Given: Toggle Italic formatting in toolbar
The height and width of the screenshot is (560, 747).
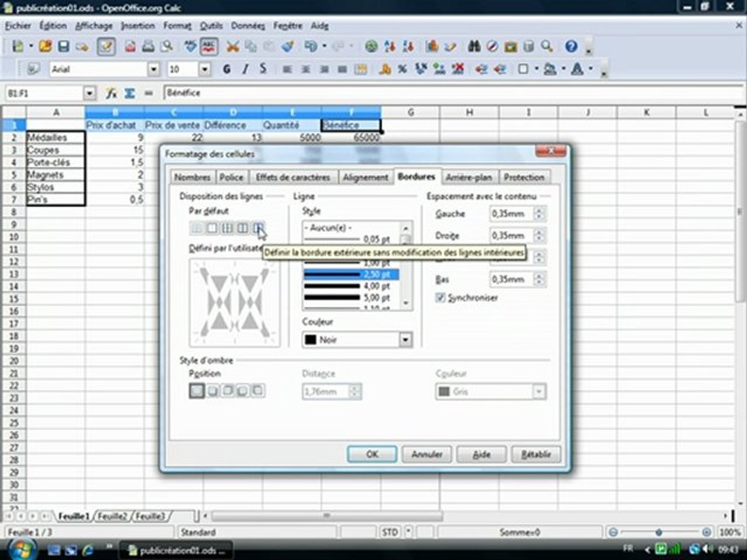Looking at the screenshot, I should [x=245, y=69].
